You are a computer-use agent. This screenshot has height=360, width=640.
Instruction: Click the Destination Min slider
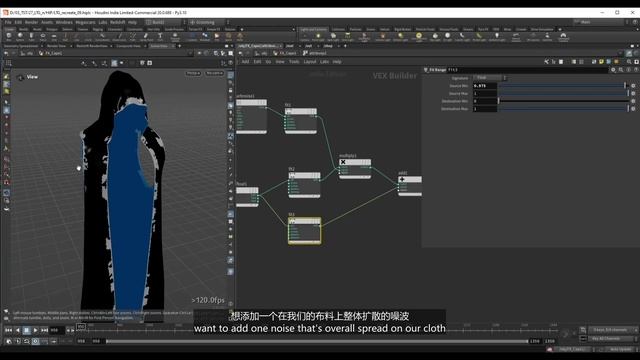563,101
